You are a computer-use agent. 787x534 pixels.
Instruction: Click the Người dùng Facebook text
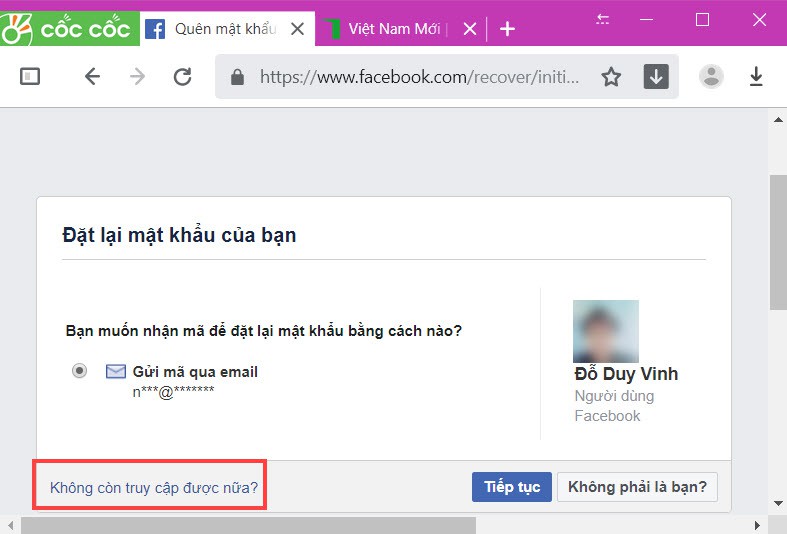pos(614,406)
